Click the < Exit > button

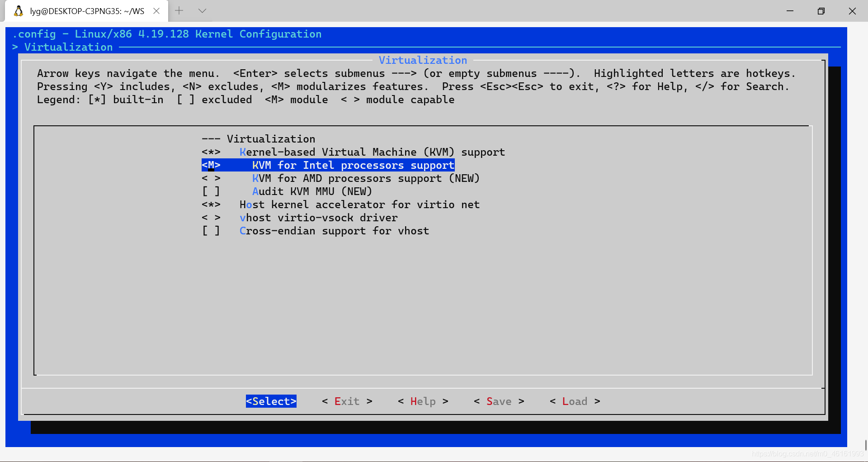(347, 401)
